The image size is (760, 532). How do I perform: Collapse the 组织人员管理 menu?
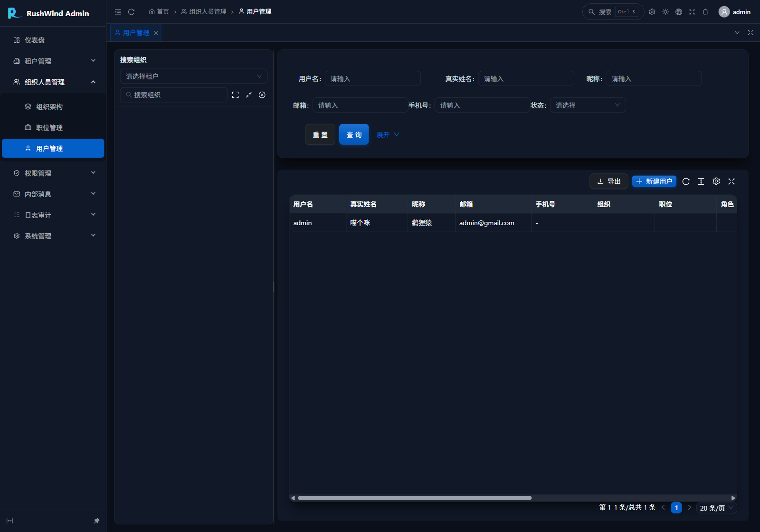click(53, 82)
